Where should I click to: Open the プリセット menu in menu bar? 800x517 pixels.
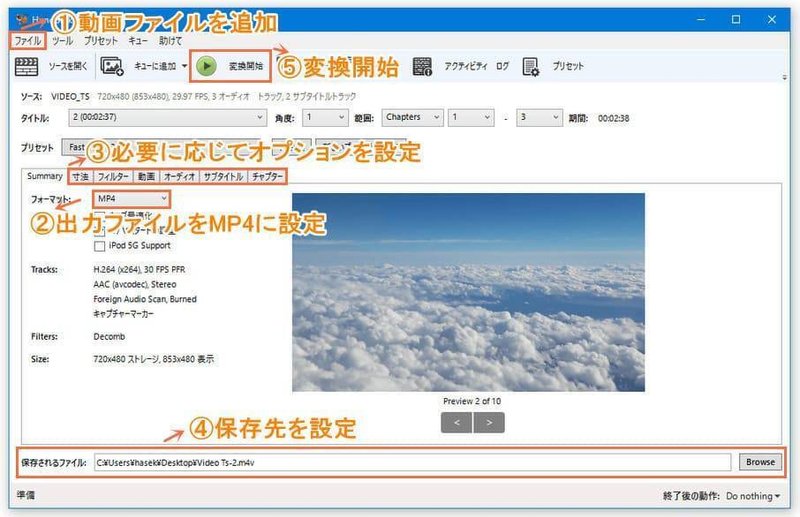101,41
